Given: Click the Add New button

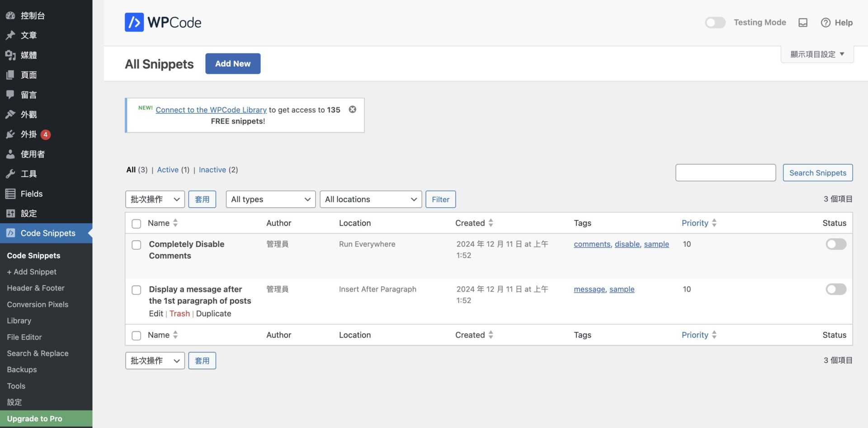Looking at the screenshot, I should [233, 64].
